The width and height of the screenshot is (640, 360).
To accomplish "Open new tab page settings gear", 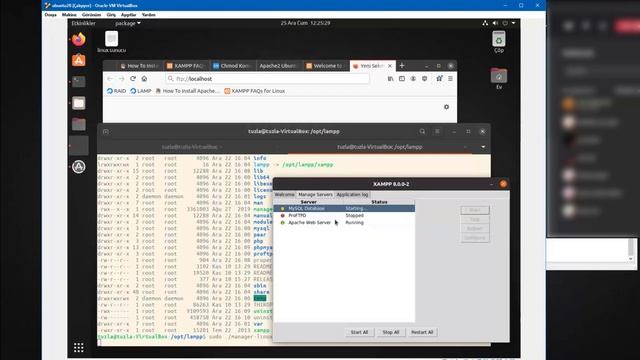I will [446, 107].
